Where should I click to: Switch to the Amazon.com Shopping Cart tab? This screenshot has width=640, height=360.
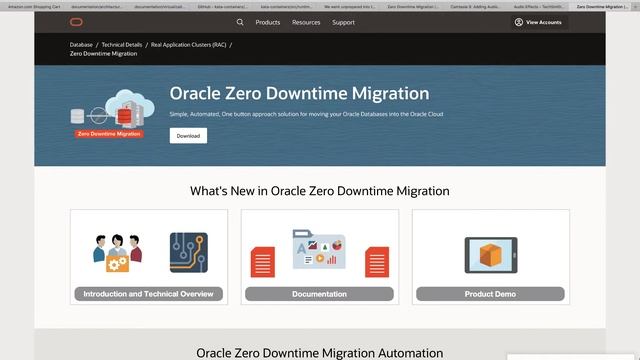tap(34, 7)
